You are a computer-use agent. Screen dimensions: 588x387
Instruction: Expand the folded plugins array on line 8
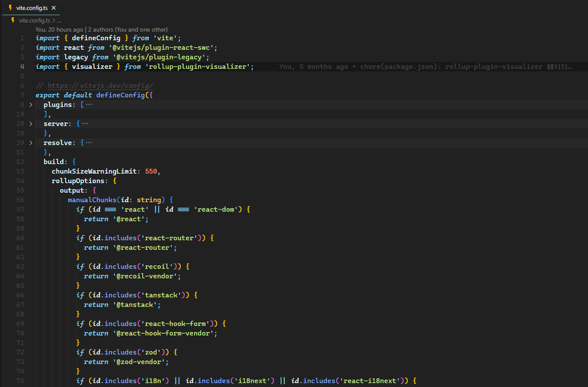30,104
